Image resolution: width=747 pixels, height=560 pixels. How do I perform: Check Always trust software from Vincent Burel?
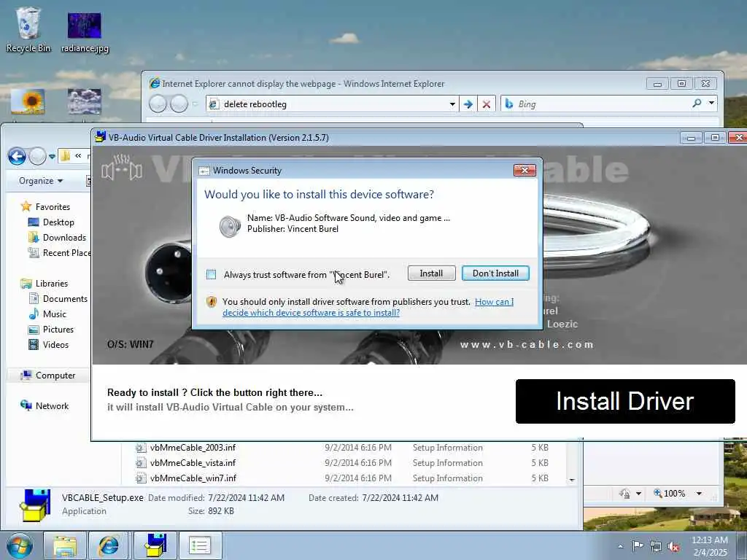[211, 274]
